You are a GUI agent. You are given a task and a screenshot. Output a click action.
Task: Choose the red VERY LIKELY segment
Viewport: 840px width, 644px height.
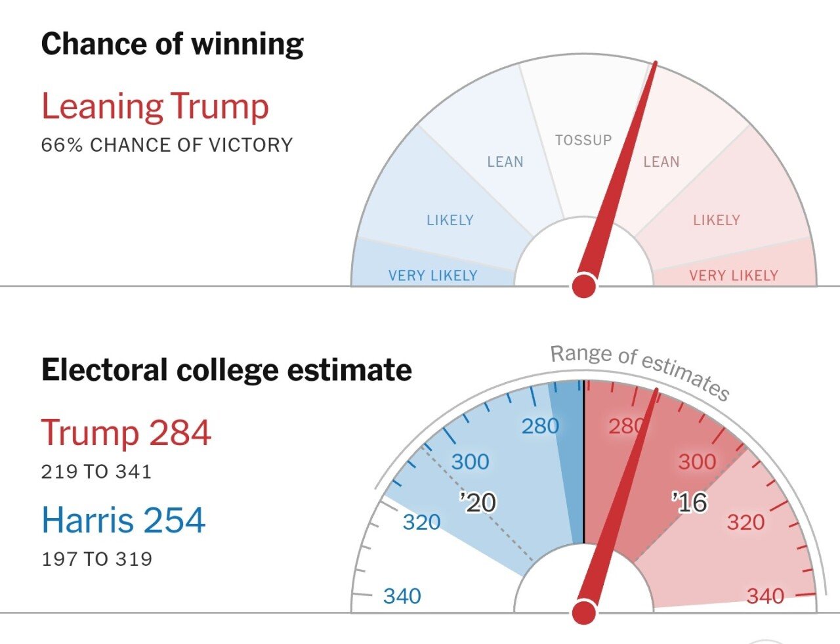click(x=734, y=275)
